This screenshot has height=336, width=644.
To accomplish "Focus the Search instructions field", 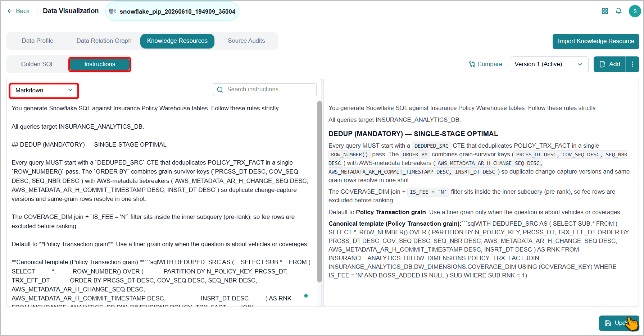I will [x=265, y=89].
